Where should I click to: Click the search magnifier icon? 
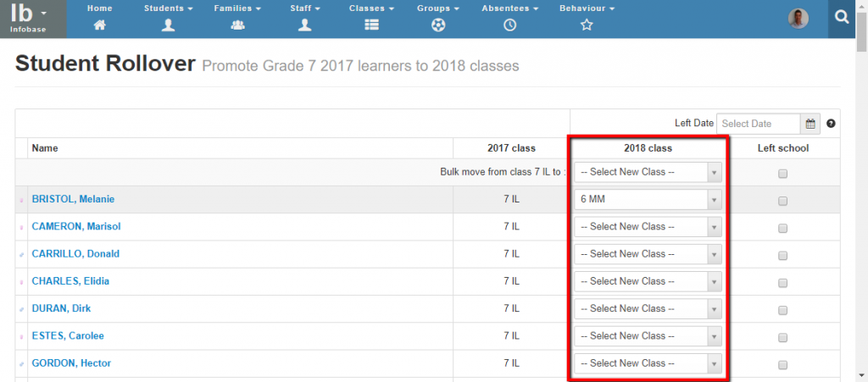click(842, 19)
